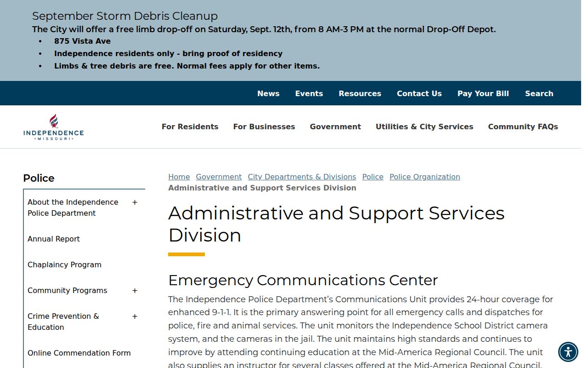
Task: Open the News page
Action: coord(268,93)
